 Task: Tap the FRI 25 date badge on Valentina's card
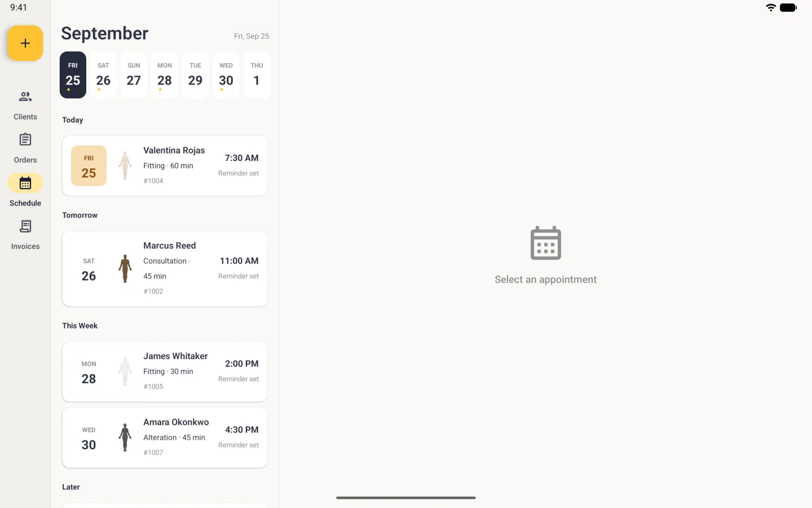click(89, 166)
